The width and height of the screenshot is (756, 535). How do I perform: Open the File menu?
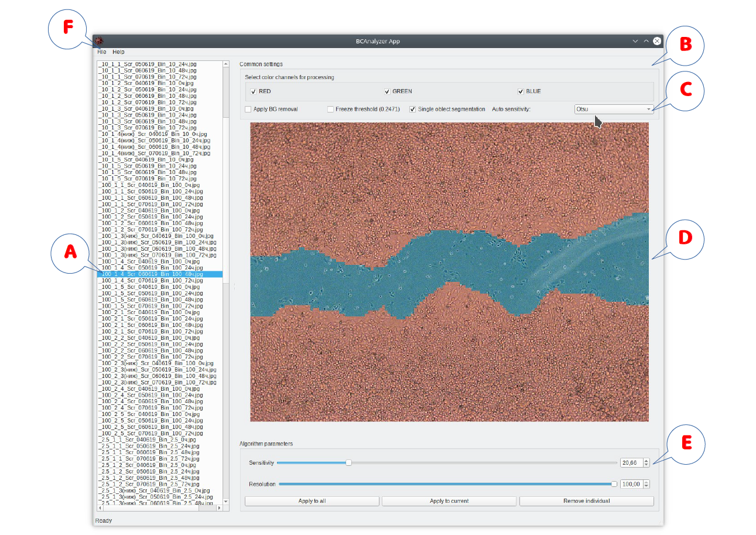point(102,52)
